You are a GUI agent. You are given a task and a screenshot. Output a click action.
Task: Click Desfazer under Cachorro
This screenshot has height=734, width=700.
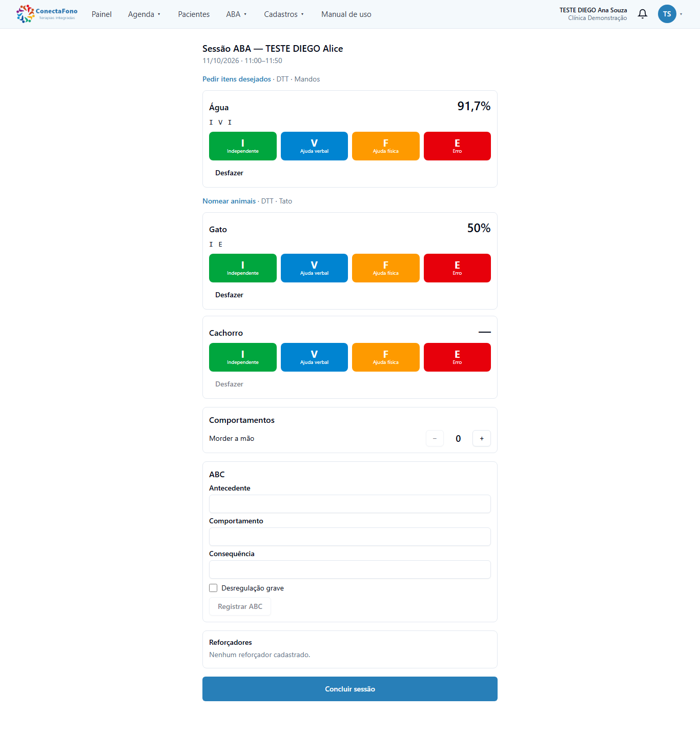(x=229, y=384)
